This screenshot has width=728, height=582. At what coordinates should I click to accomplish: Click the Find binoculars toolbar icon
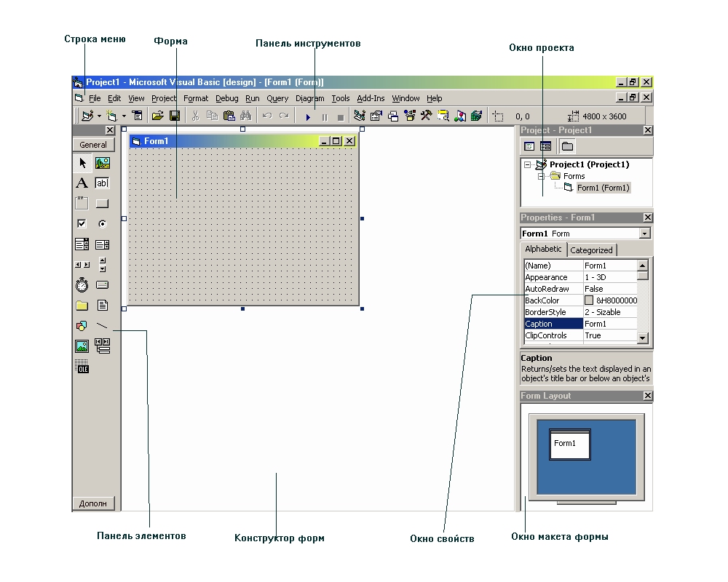tap(245, 116)
